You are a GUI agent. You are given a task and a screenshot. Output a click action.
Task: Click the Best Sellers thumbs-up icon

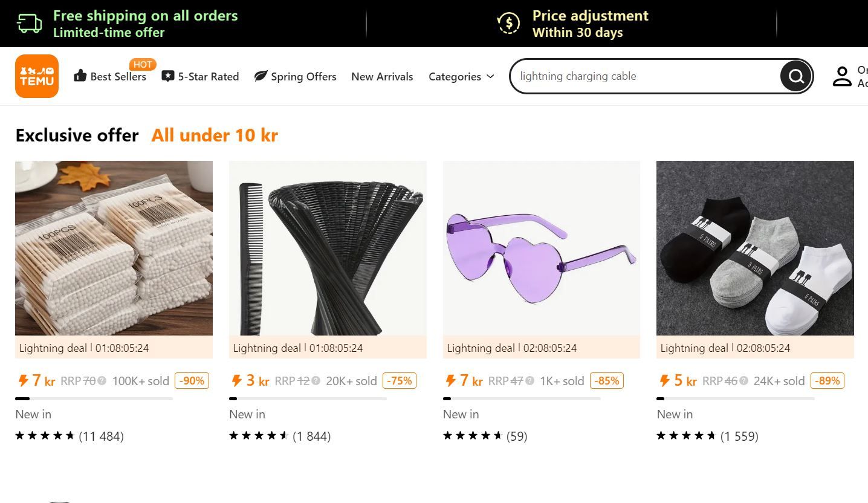coord(80,76)
